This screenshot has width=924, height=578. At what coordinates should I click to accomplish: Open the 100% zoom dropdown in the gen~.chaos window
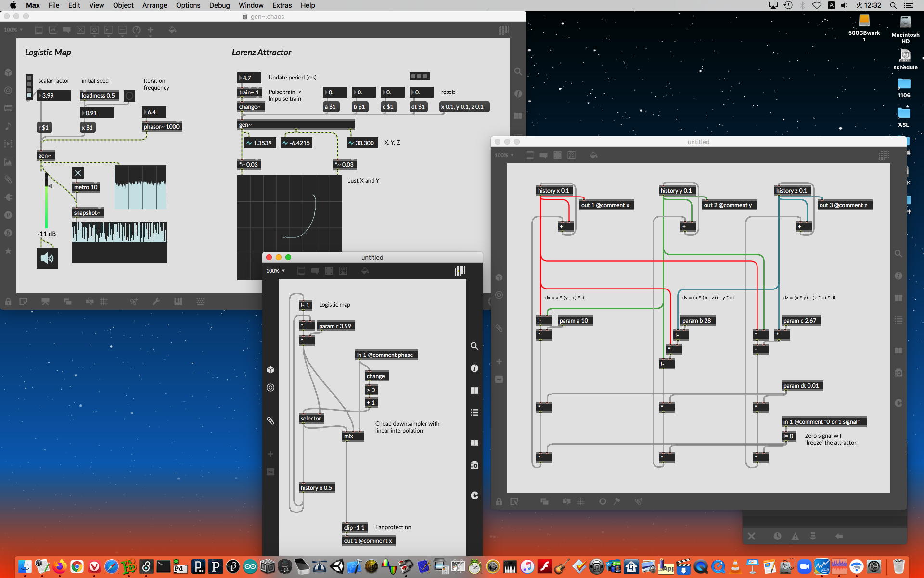tap(13, 30)
